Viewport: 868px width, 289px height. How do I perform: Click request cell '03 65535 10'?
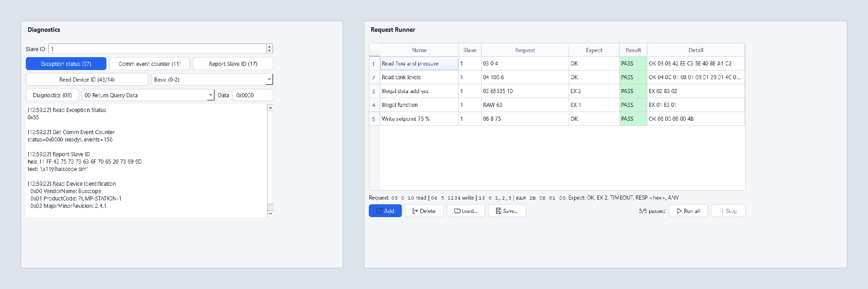coord(525,91)
